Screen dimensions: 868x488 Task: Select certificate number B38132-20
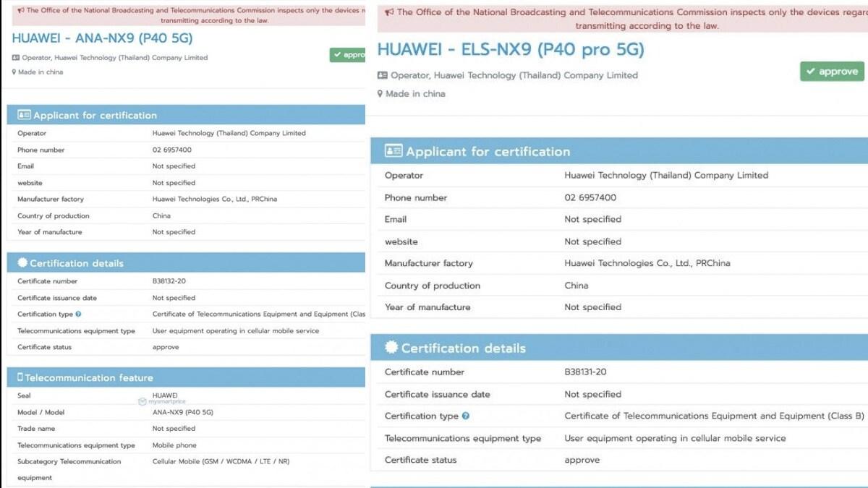pos(169,281)
